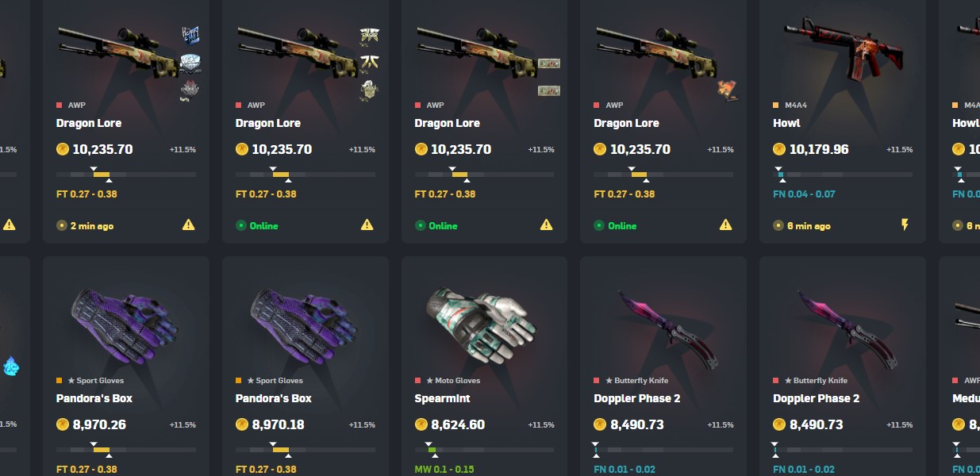Click the clock icon next to 6 min ago
980x476 pixels.
[x=779, y=226]
